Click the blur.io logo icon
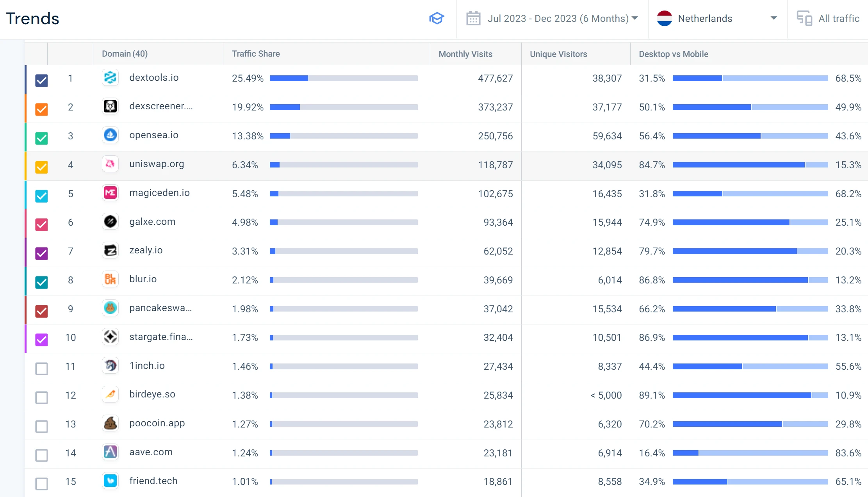The image size is (868, 497). [x=110, y=280]
